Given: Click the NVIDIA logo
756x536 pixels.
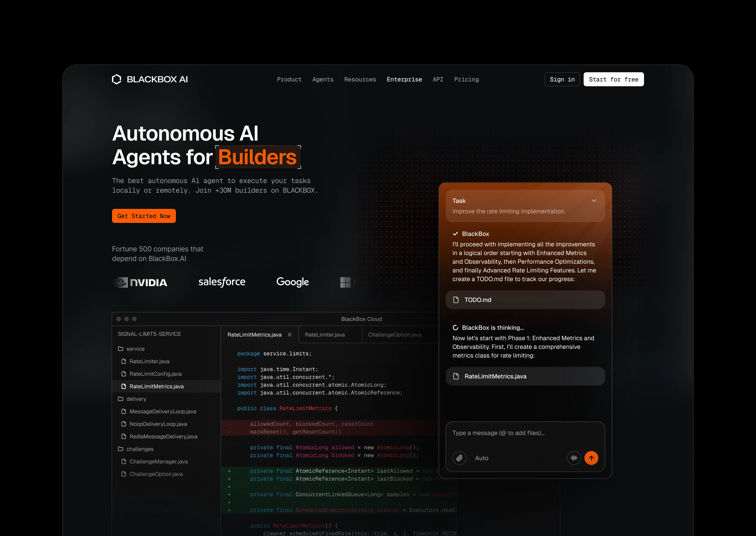Looking at the screenshot, I should [140, 282].
